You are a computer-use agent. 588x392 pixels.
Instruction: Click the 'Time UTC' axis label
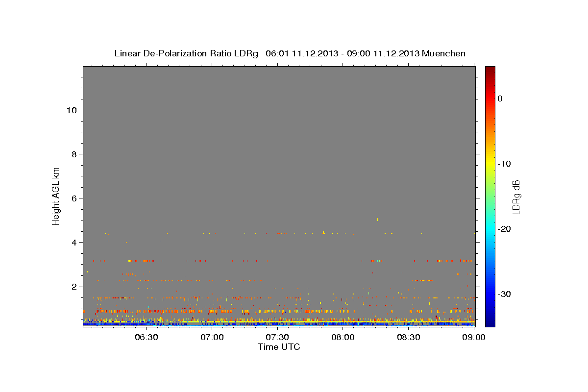[x=279, y=347]
